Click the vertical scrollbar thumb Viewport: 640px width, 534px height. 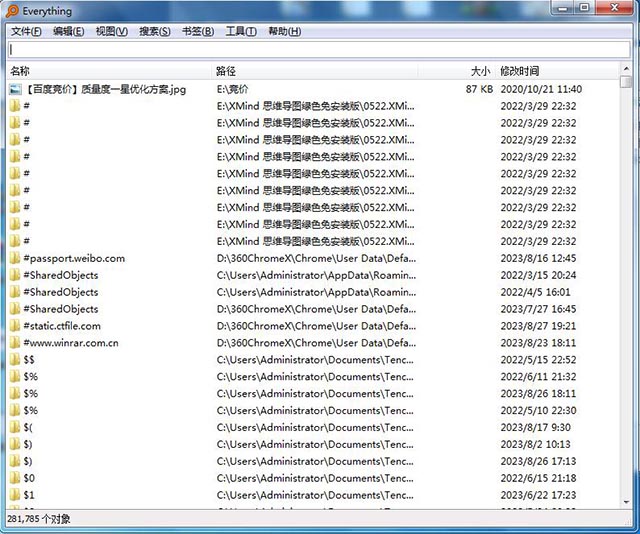click(626, 82)
